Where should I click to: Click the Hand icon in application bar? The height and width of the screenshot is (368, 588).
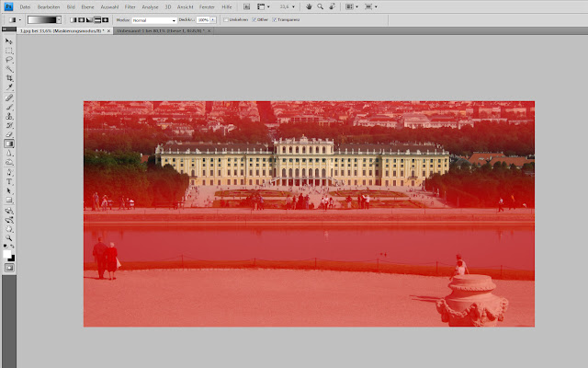pos(309,6)
